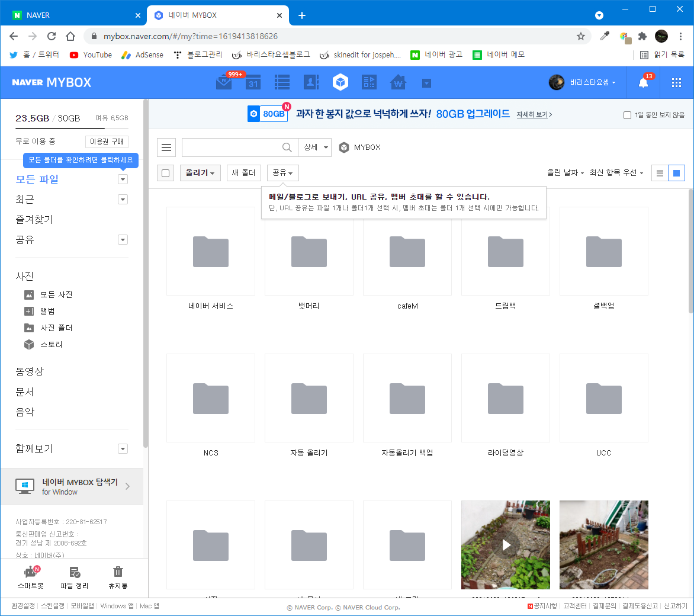Open the 상세 search options dropdown
The image size is (694, 616).
coord(315,147)
